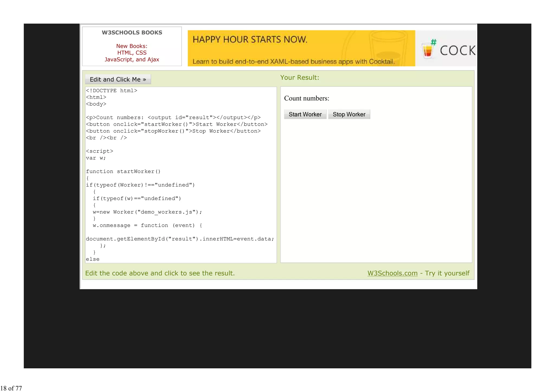Image resolution: width=555 pixels, height=392 pixels.
Task: Click the COCK logo text in ad
Action: 457,51
